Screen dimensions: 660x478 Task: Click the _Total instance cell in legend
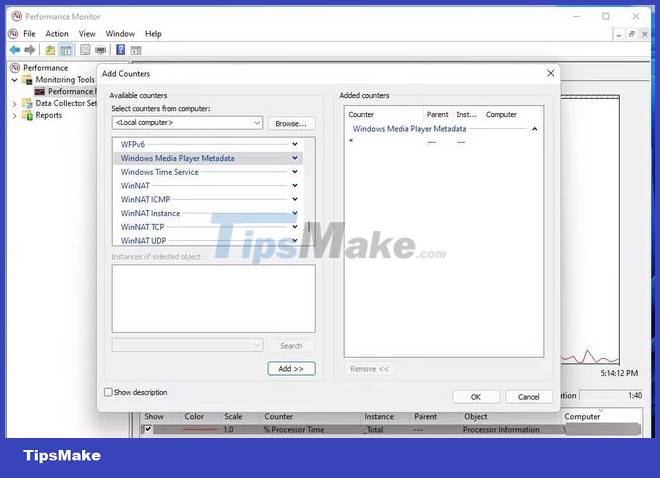374,430
